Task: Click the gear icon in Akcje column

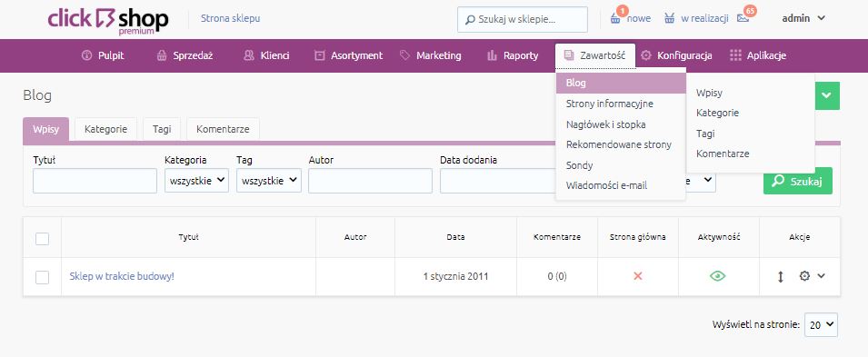Action: pyautogui.click(x=804, y=275)
